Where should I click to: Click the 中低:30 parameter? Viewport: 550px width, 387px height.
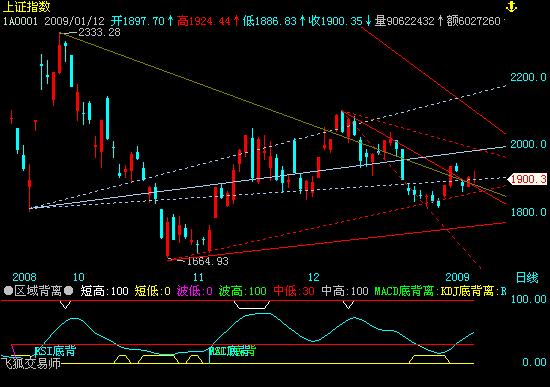click(x=294, y=291)
